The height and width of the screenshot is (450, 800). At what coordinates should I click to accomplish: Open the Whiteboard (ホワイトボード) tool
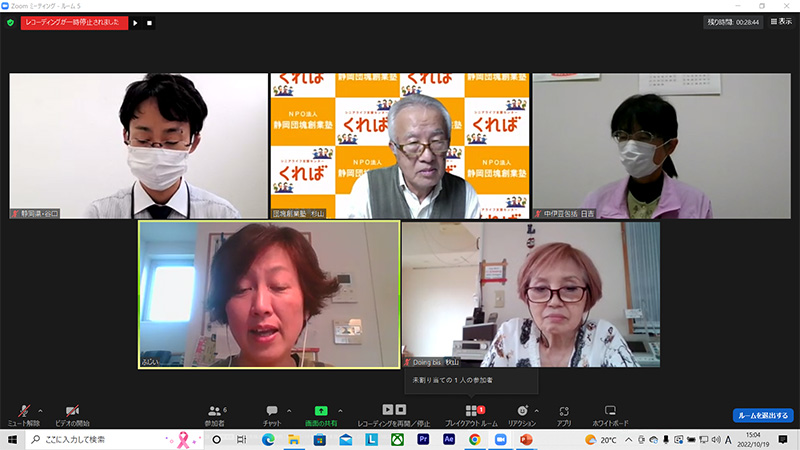(x=610, y=411)
